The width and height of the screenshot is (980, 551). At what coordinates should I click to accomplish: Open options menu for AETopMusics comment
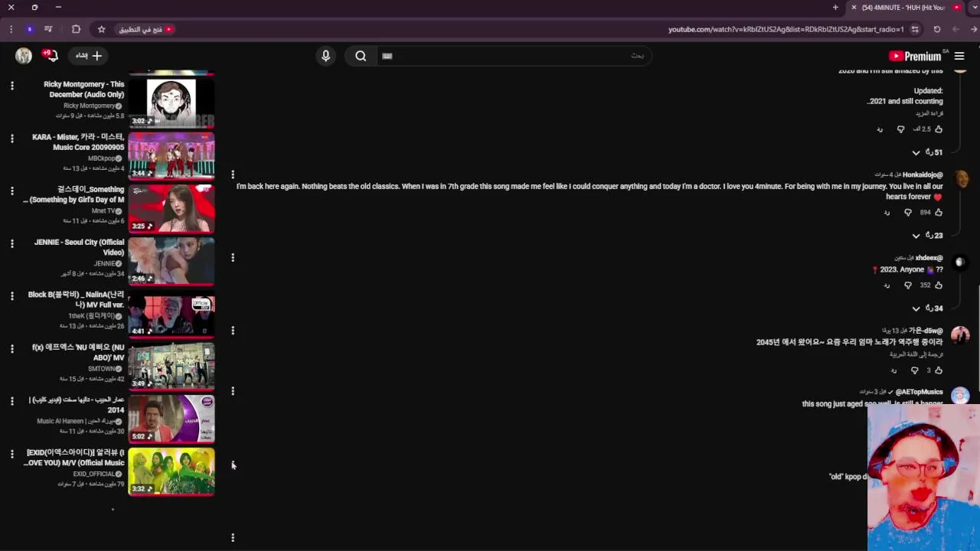coord(233,392)
